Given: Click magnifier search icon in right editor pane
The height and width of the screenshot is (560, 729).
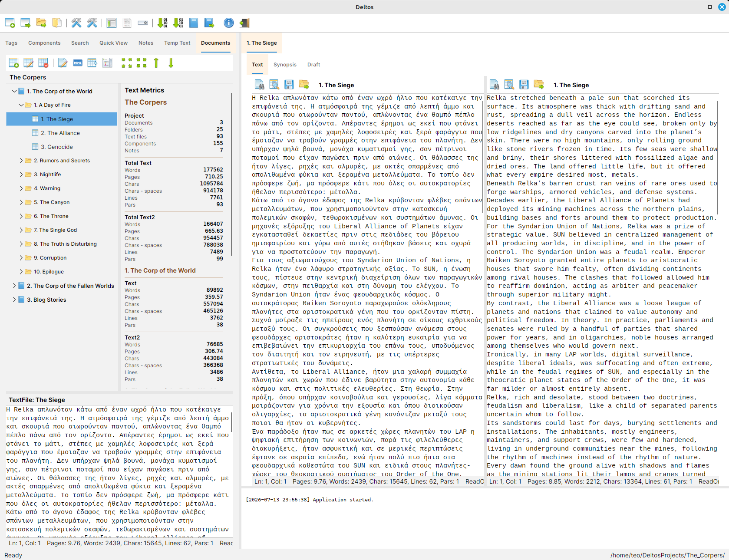Looking at the screenshot, I should click(x=509, y=85).
